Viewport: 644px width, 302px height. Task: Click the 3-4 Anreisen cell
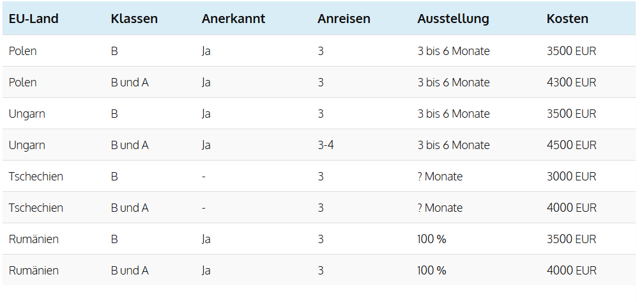(x=326, y=145)
